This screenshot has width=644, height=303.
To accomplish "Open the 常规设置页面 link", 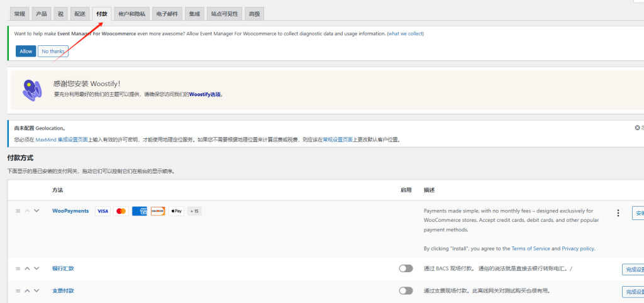I will (337, 140).
